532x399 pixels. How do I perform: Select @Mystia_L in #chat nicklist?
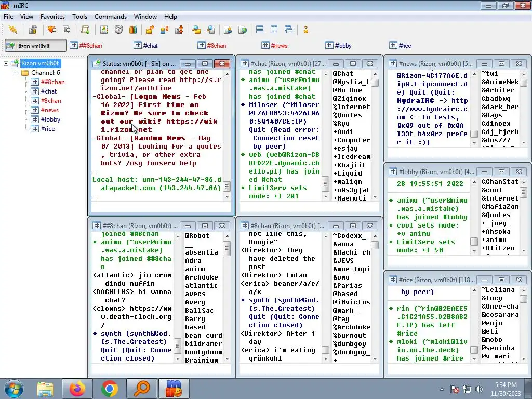351,82
